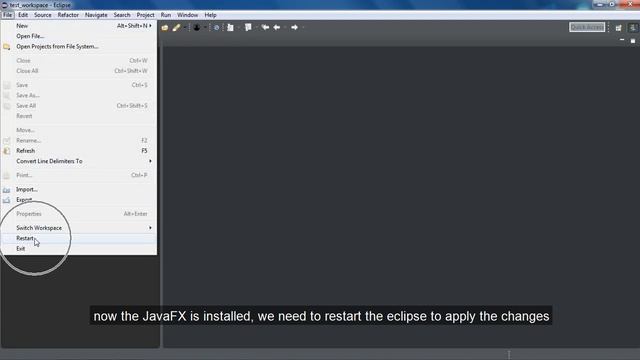Click the black round toolbar icon
The height and width of the screenshot is (360, 640).
point(197,28)
